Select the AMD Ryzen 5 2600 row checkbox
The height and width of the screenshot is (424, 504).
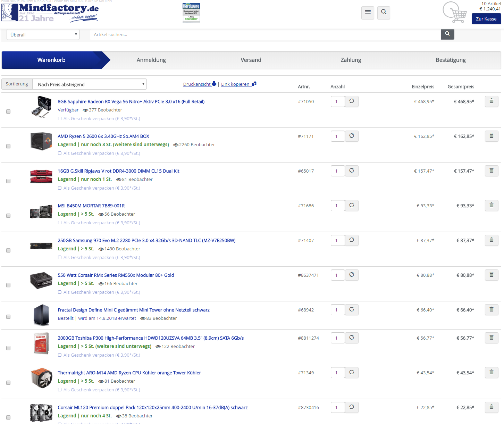(x=8, y=146)
